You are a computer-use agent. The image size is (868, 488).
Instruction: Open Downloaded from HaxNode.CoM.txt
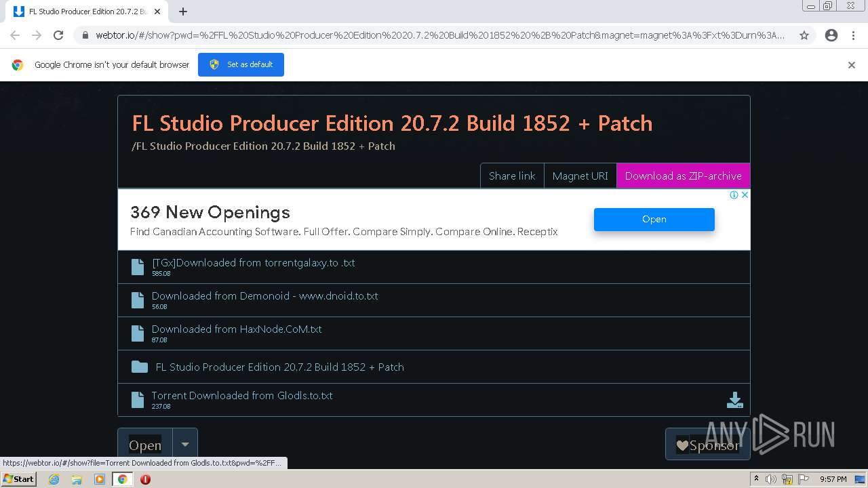pyautogui.click(x=434, y=333)
